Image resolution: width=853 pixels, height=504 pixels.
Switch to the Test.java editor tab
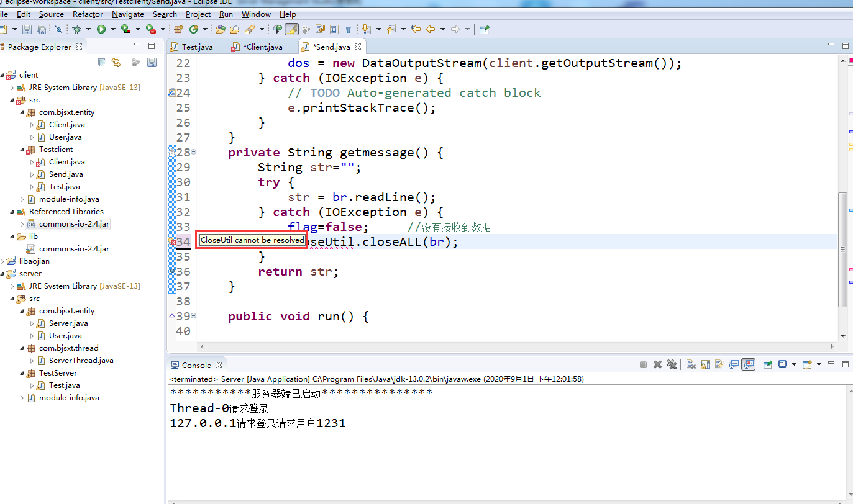(x=191, y=47)
